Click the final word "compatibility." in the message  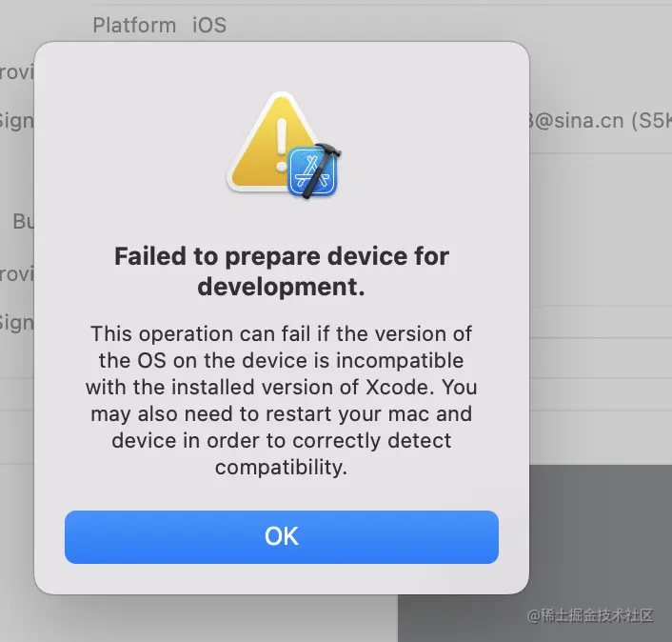point(281,468)
